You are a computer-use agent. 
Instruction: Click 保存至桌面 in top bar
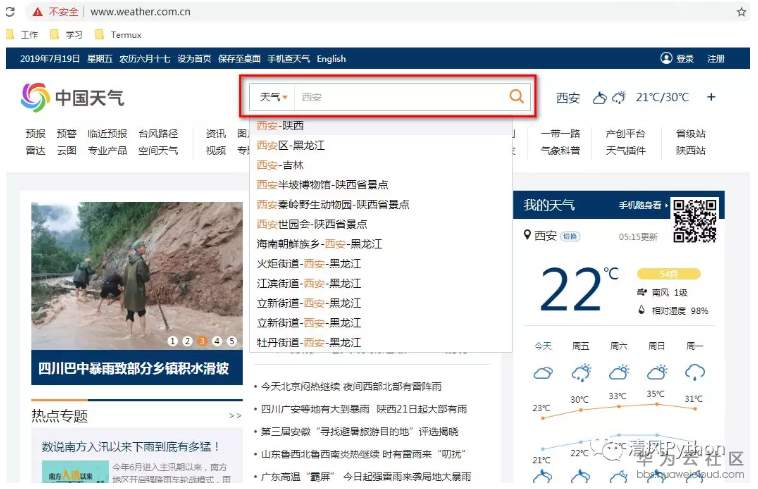click(239, 59)
